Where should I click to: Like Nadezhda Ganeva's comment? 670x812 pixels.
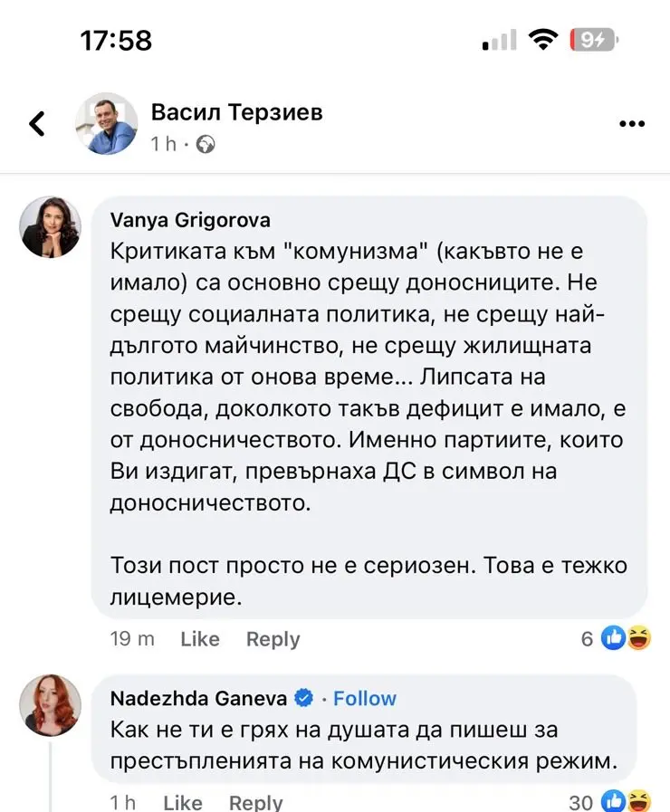[182, 802]
